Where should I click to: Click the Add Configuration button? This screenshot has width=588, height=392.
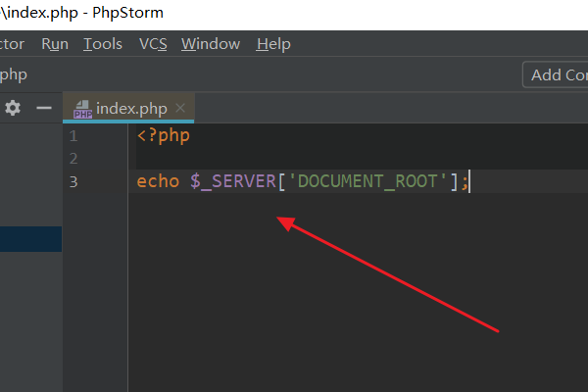pos(556,74)
